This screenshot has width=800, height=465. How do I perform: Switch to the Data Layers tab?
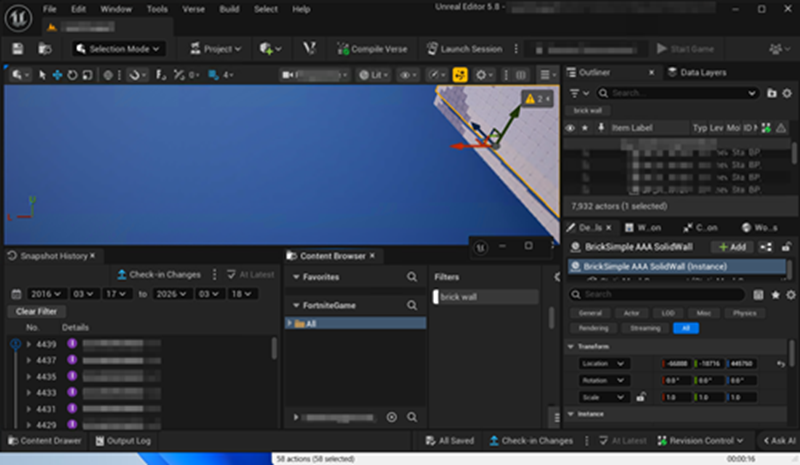pyautogui.click(x=697, y=72)
